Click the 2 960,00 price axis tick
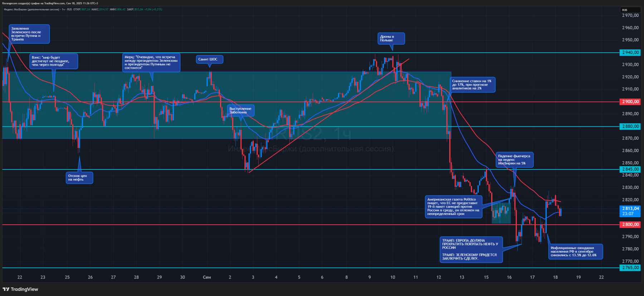 (630, 28)
